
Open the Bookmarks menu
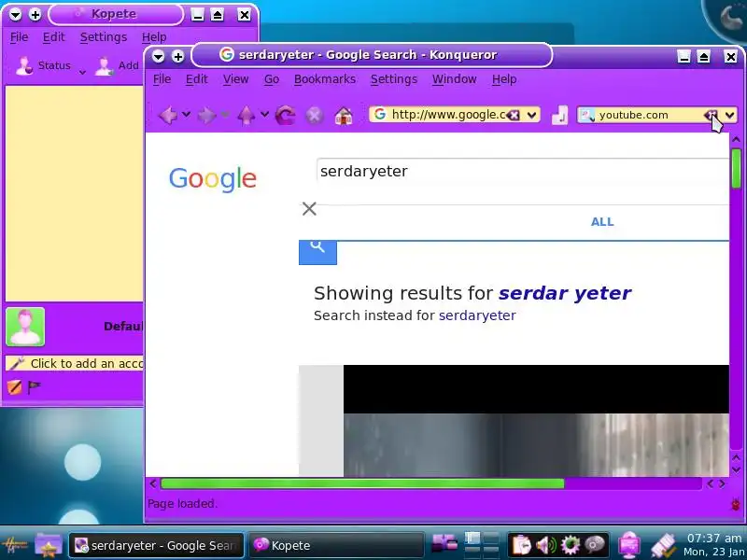click(324, 79)
